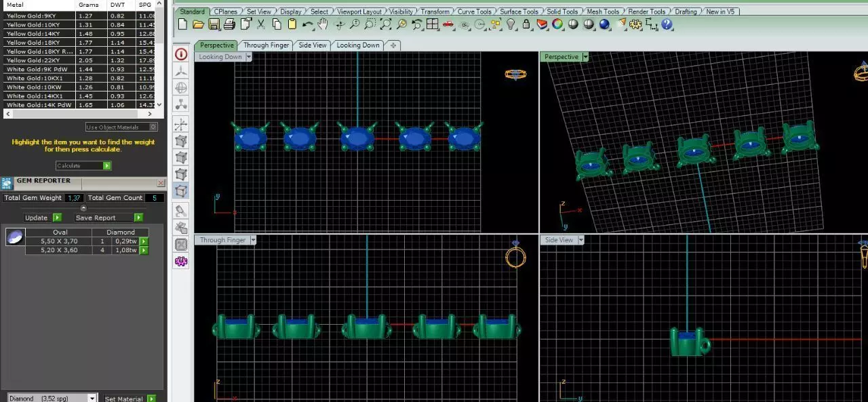The width and height of the screenshot is (868, 402).
Task: Close the Gem Reporter panel
Action: tap(161, 183)
